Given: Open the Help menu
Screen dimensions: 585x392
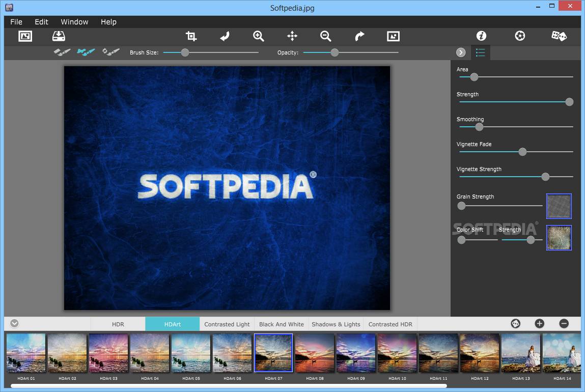Looking at the screenshot, I should (108, 22).
